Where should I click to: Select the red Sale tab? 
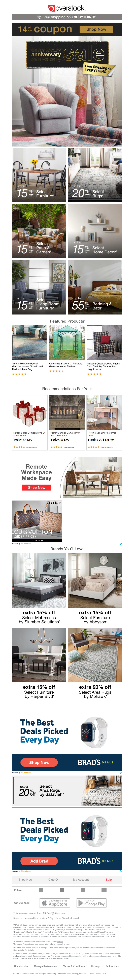coord(109,879)
